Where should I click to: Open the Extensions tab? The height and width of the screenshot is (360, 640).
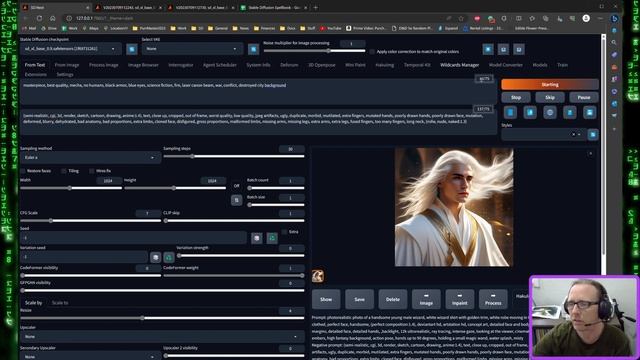point(36,75)
